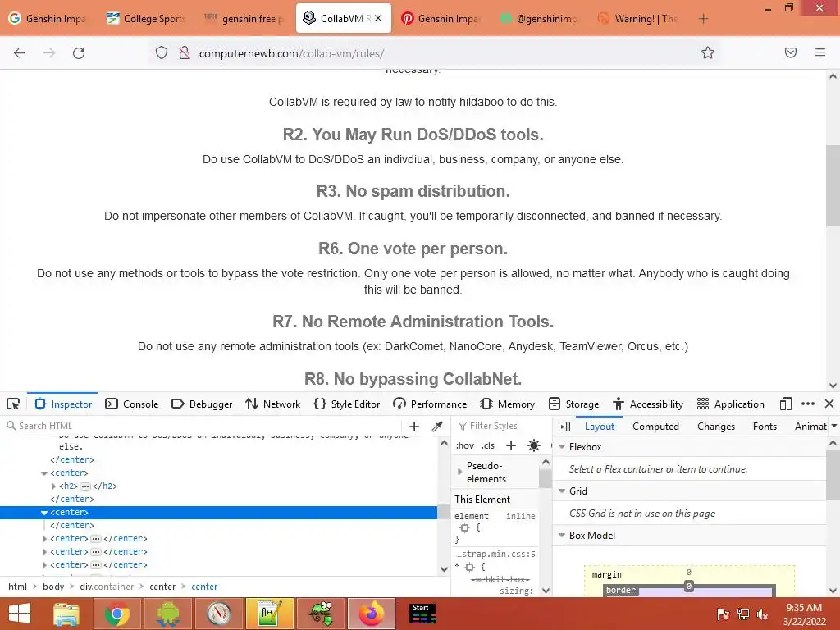Switch to the genshin free tab

tap(244, 19)
